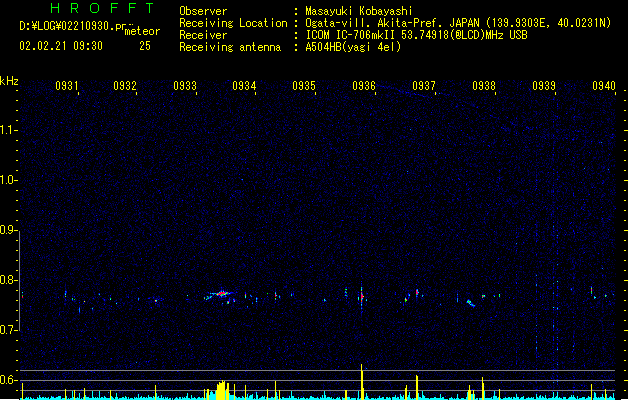Click the 'Receiver' label
Screen dimensions: 629x400
[203, 35]
